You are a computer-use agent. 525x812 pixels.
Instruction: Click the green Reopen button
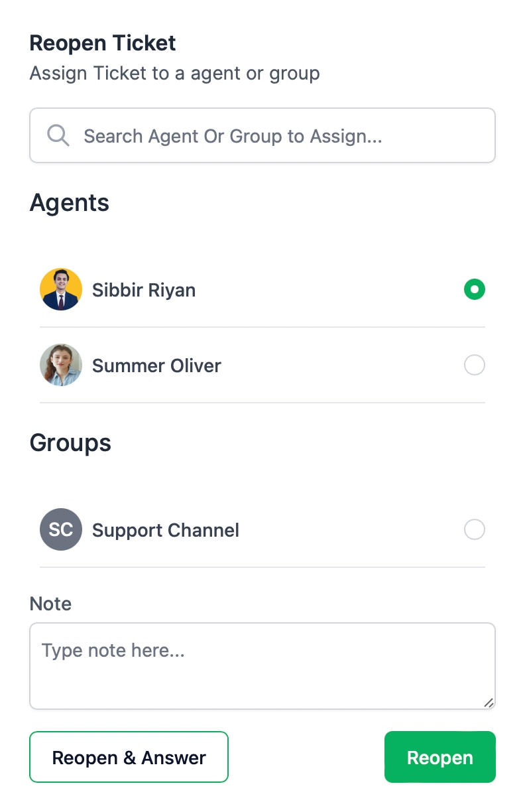pos(440,757)
